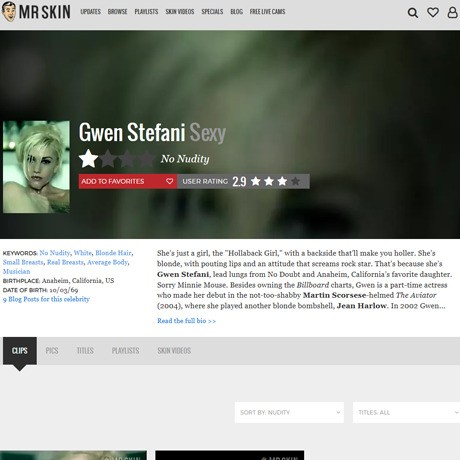Open the search magnifier icon
The height and width of the screenshot is (460, 460).
click(x=413, y=13)
